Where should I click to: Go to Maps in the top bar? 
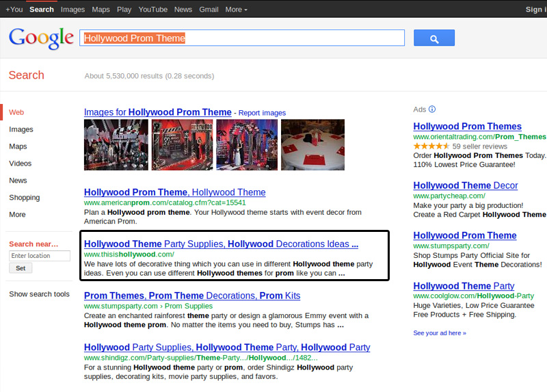(101, 10)
